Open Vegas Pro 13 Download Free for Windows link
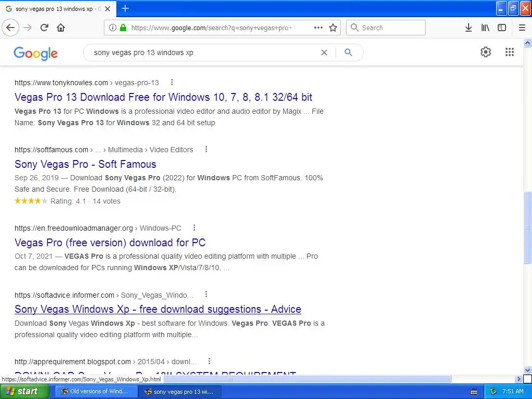 click(163, 97)
